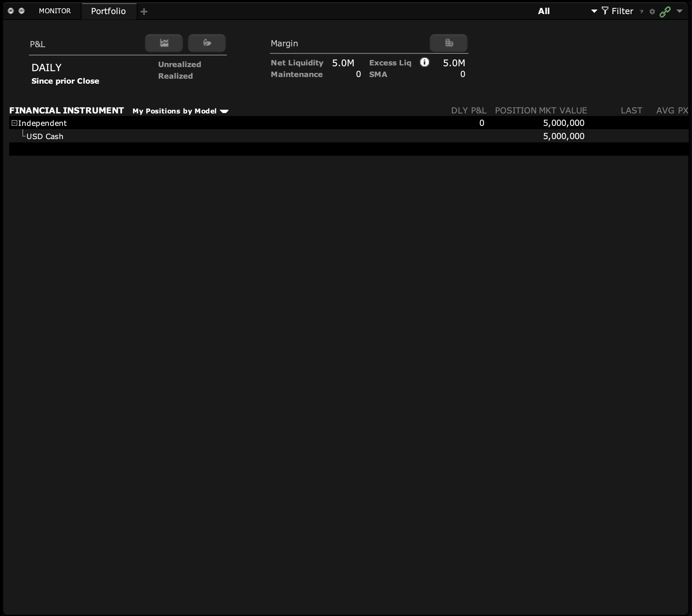The image size is (692, 616).
Task: Click the empty black row below USD Cash
Action: pyautogui.click(x=348, y=149)
